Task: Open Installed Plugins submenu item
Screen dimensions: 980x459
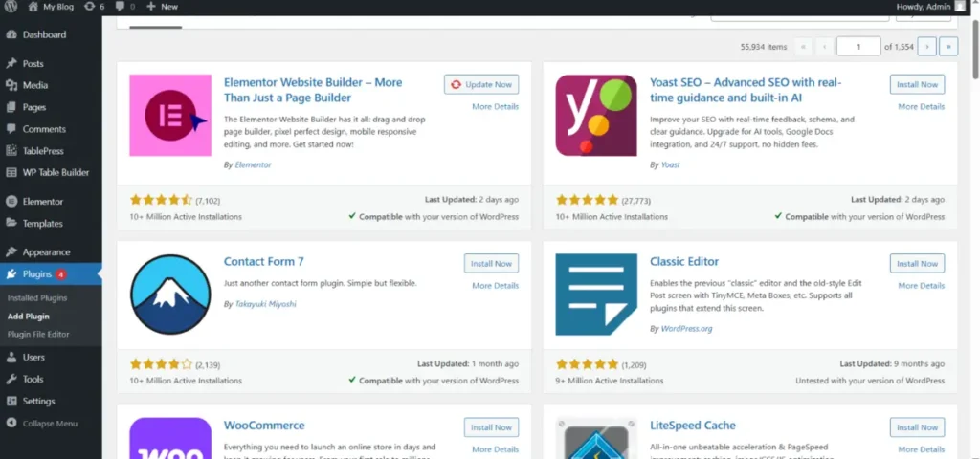Action: [36, 298]
